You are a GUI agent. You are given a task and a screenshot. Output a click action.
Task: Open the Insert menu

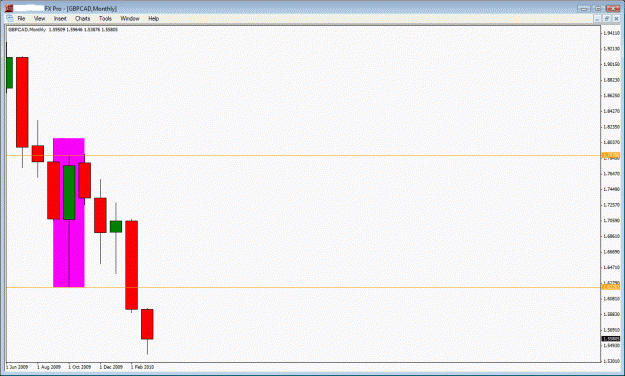60,19
